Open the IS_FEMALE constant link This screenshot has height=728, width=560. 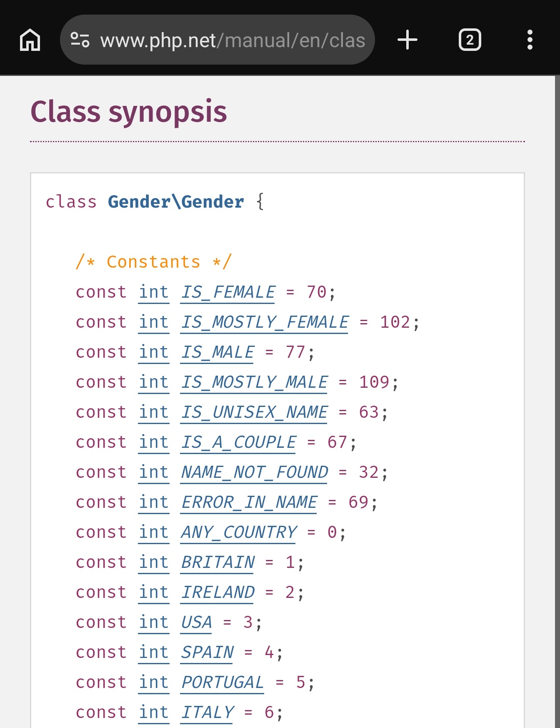click(228, 292)
